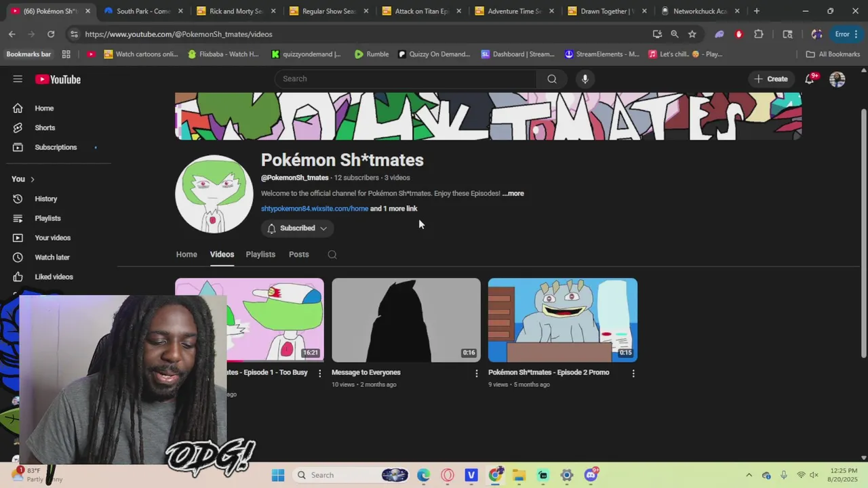Image resolution: width=868 pixels, height=488 pixels.
Task: Switch to the Attack on Titan browser tab
Action: pyautogui.click(x=420, y=11)
